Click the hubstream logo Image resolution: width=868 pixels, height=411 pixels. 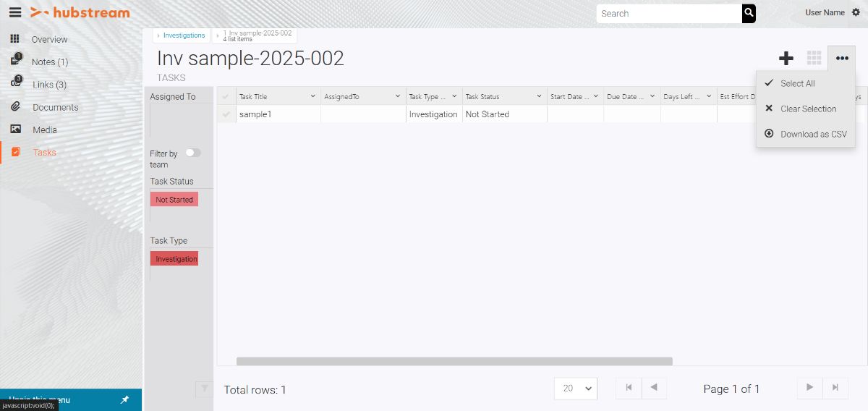tap(80, 12)
